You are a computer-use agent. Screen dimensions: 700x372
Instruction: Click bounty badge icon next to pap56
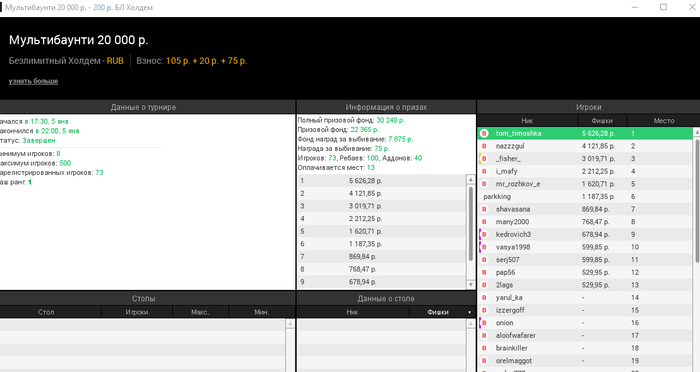click(x=484, y=272)
